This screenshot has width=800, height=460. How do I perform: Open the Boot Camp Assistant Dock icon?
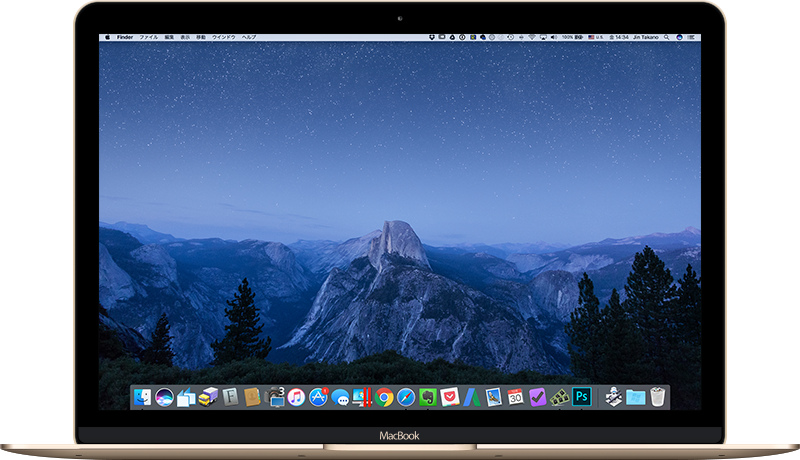[613, 397]
